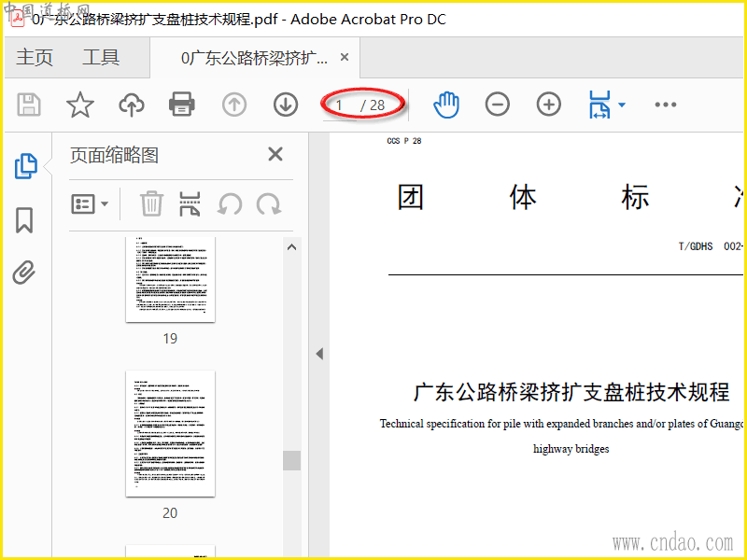747x560 pixels.
Task: Click the page label 20
Action: 170,513
